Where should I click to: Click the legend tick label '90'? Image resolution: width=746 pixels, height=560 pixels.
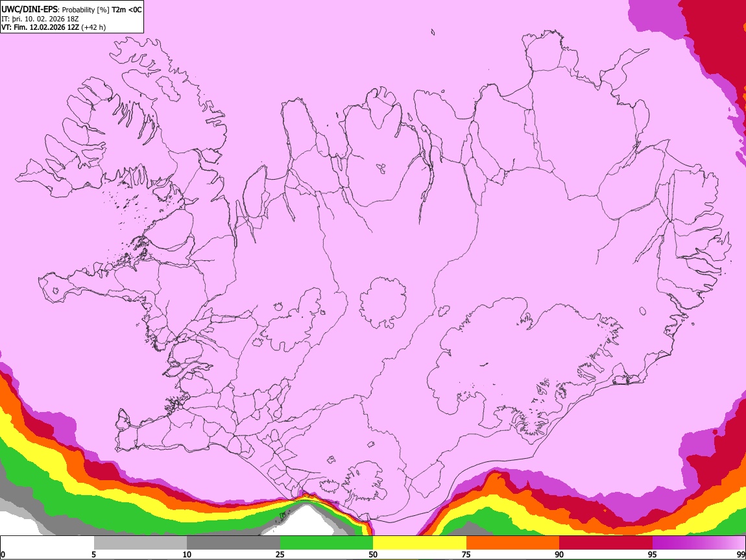(x=559, y=554)
